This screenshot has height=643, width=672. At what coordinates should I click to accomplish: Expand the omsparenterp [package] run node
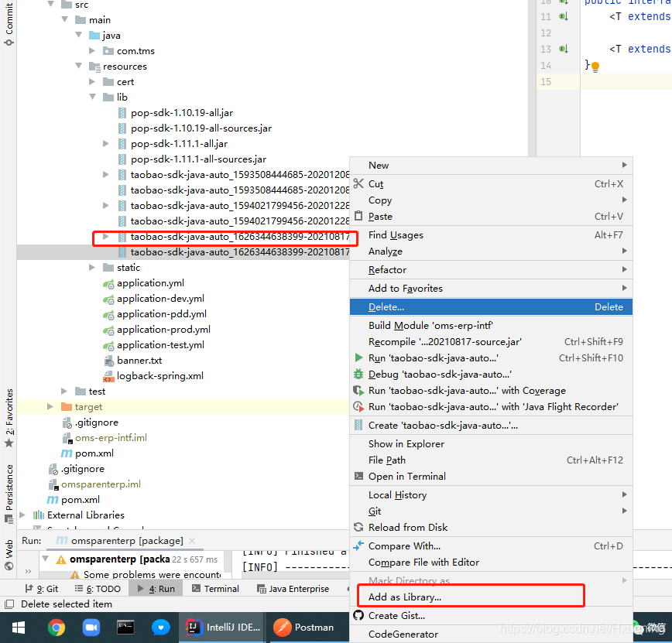(x=46, y=559)
